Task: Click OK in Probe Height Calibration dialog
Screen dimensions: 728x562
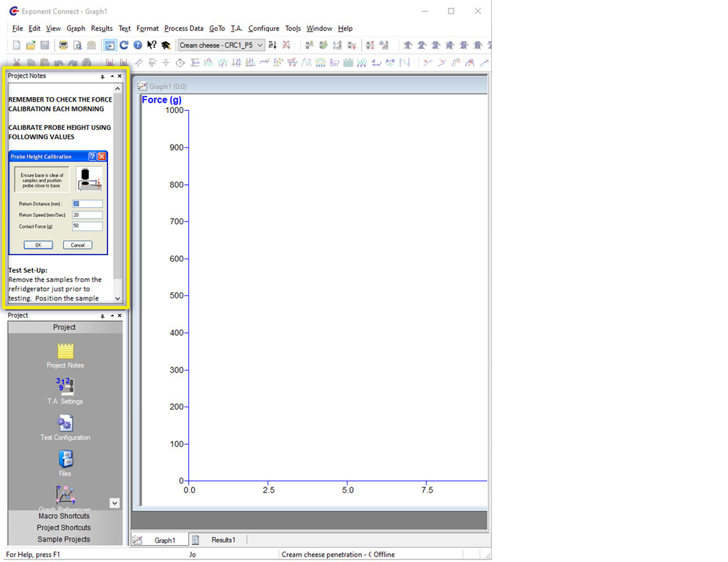Action: 37,245
